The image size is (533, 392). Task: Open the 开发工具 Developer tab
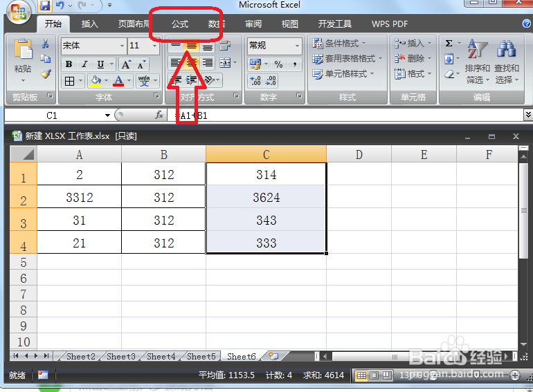point(335,24)
